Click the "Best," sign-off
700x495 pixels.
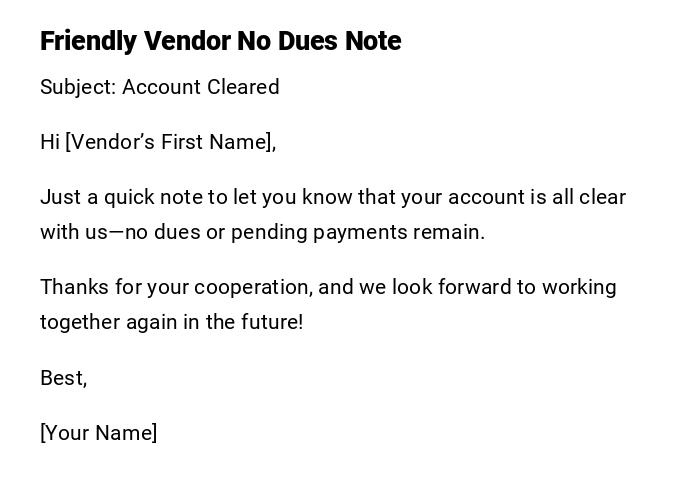tap(63, 378)
